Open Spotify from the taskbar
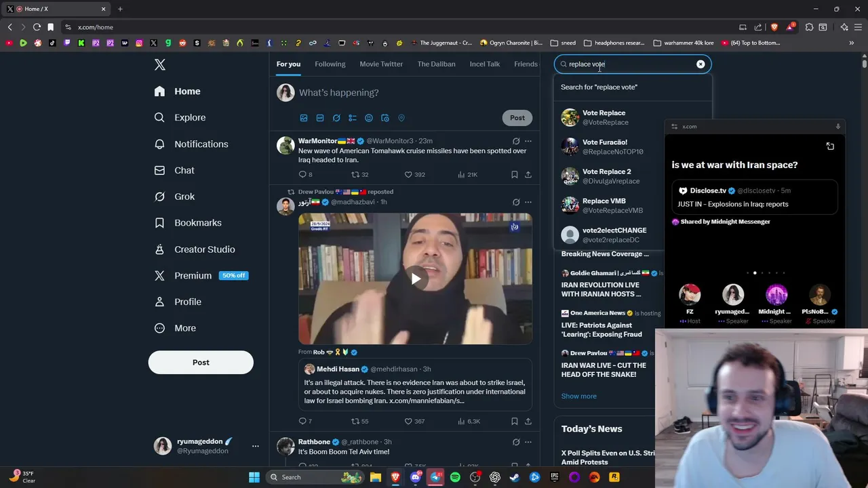868x488 pixels. (x=455, y=477)
